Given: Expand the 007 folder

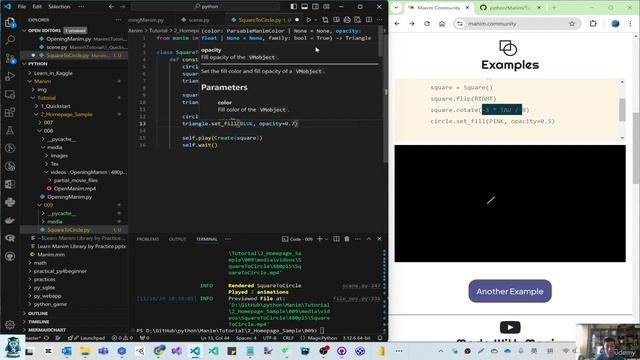Looking at the screenshot, I should tap(48, 122).
